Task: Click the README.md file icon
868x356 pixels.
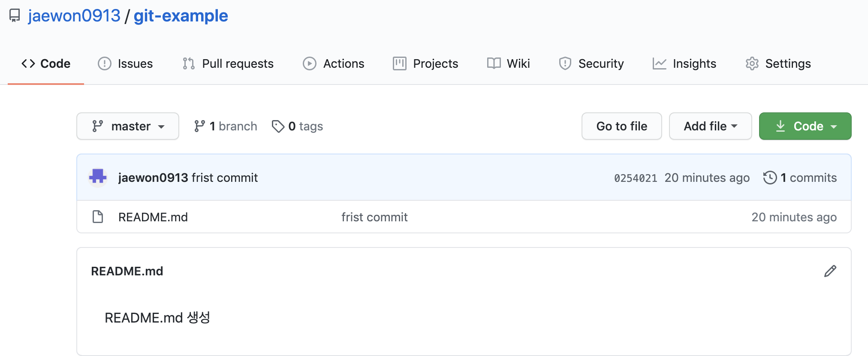Action: 98,217
